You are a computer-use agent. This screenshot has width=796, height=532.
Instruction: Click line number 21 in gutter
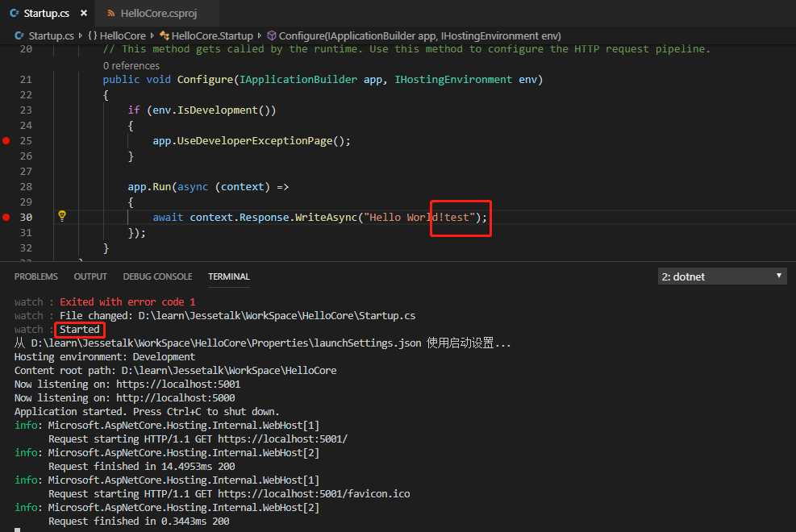26,80
